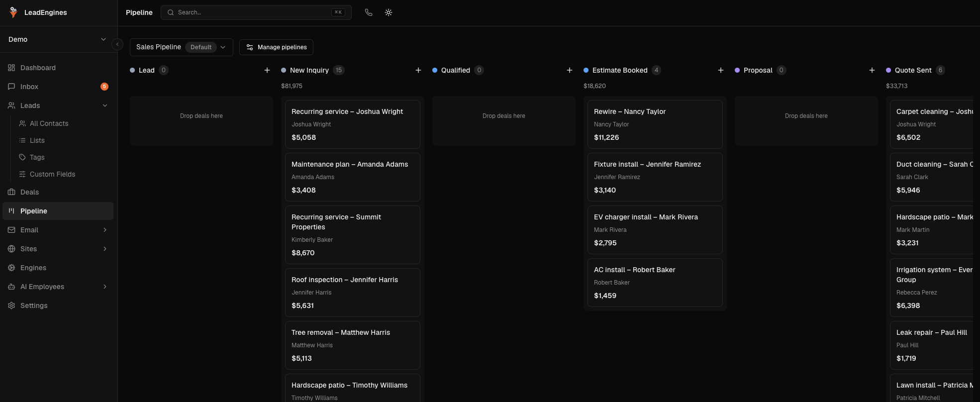980x402 pixels.
Task: Open Leak repair – Paul Hill deal
Action: pyautogui.click(x=931, y=345)
